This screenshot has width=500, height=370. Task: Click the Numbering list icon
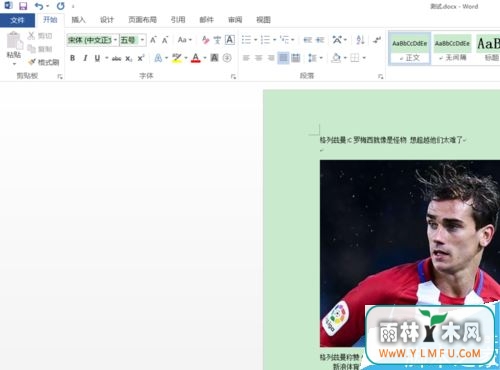tap(265, 40)
